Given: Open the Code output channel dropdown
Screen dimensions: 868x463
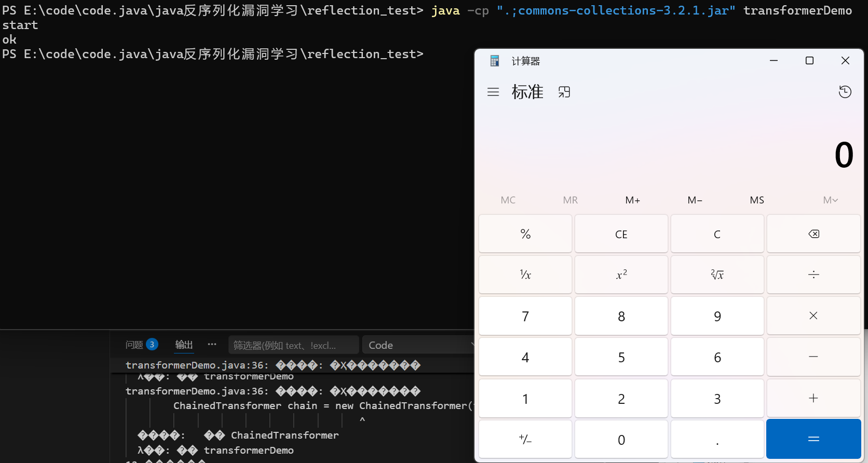Looking at the screenshot, I should pyautogui.click(x=418, y=345).
